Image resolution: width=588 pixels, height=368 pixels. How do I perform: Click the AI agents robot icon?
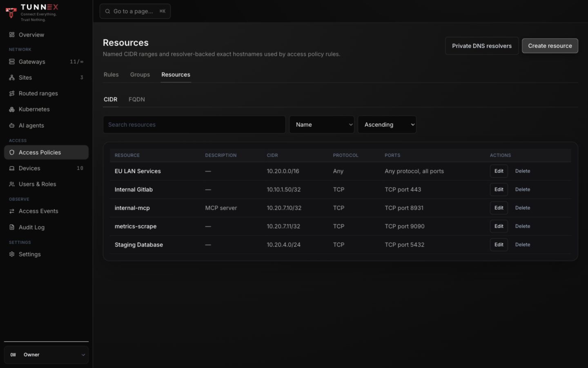(12, 126)
